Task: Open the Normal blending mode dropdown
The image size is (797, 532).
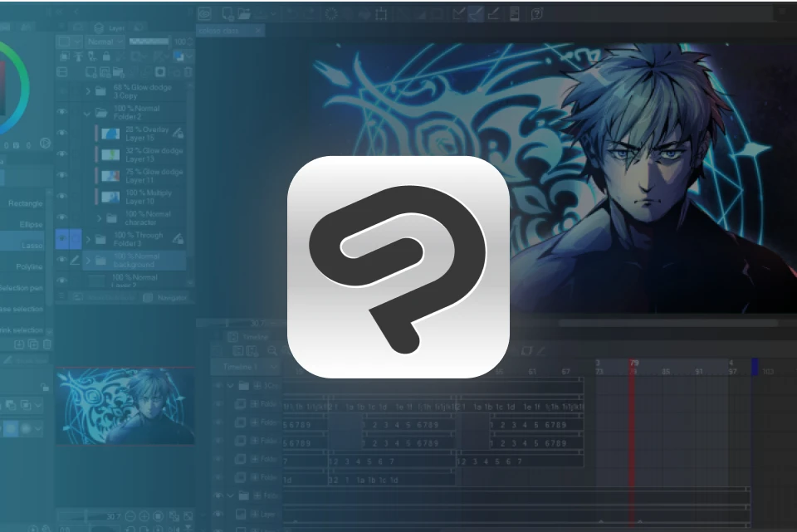Action: (x=105, y=41)
